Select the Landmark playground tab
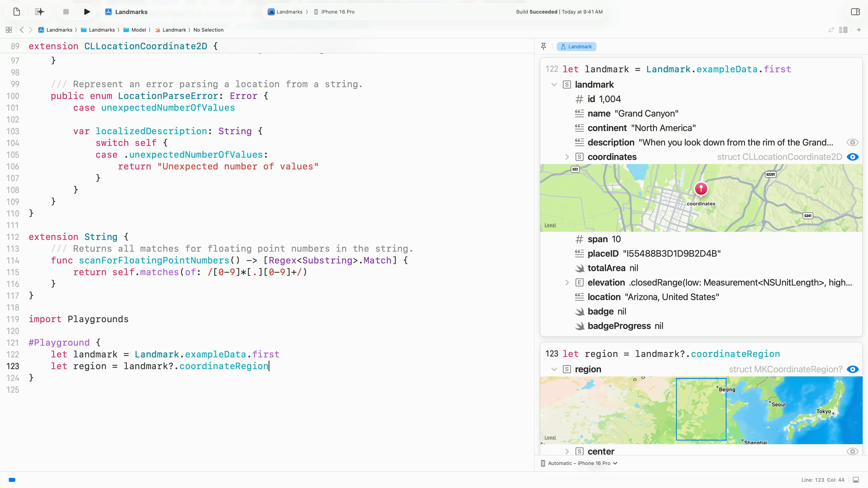Image resolution: width=868 pixels, height=488 pixels. tap(576, 47)
